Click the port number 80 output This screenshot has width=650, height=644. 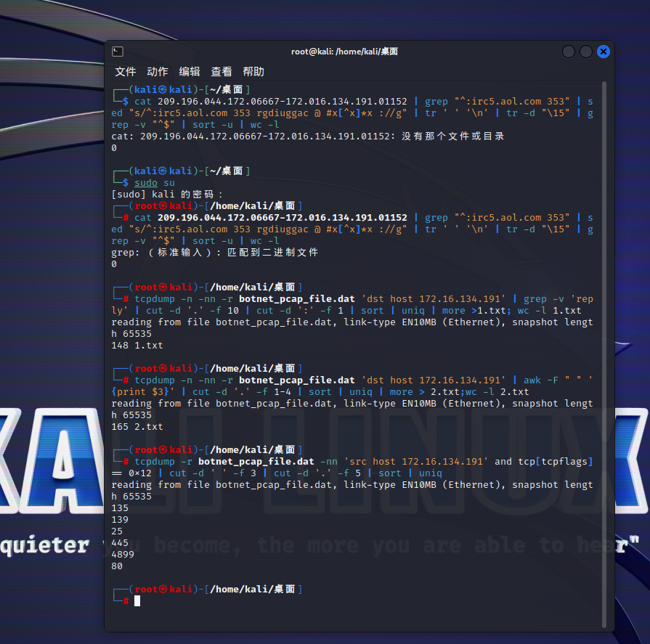pos(117,566)
